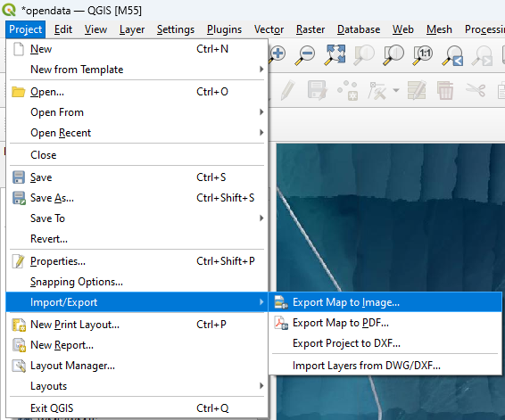Open the Vector menu
Screen dimensions: 505x420
pyautogui.click(x=269, y=29)
